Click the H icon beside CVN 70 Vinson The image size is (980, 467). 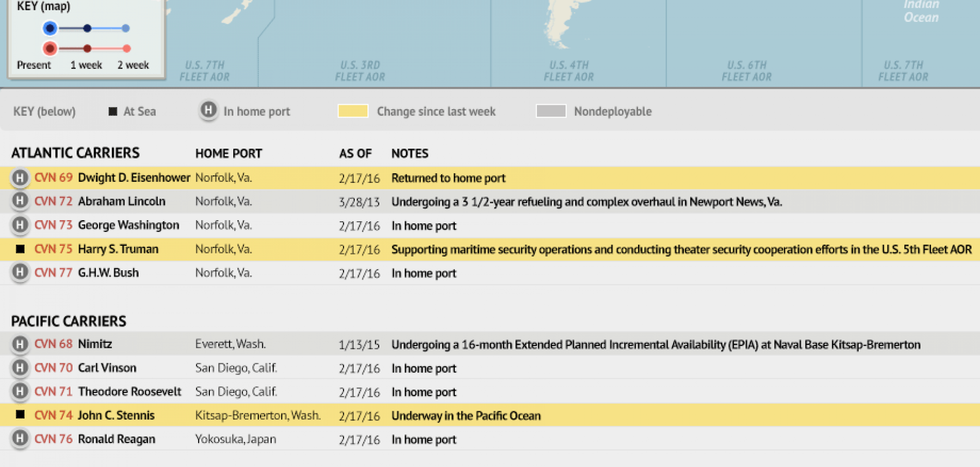20,367
